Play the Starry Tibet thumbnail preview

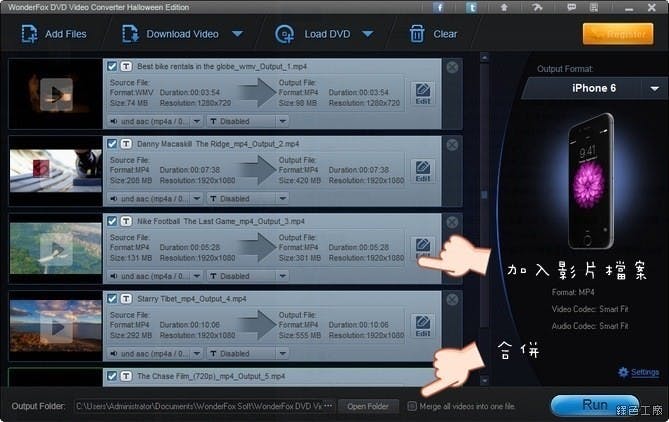(56, 327)
